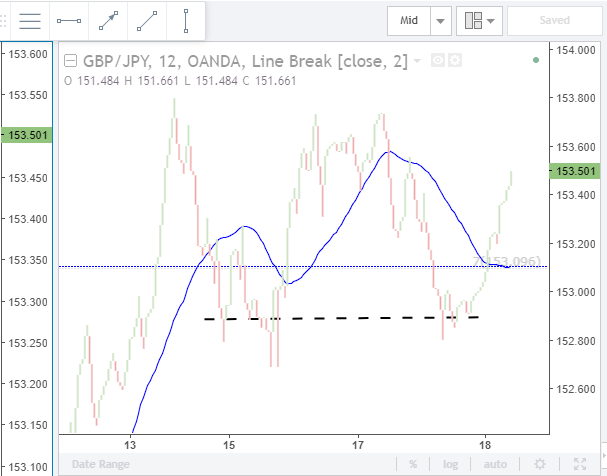Select the arrow line drawing tool
The image size is (607, 476).
pos(108,21)
